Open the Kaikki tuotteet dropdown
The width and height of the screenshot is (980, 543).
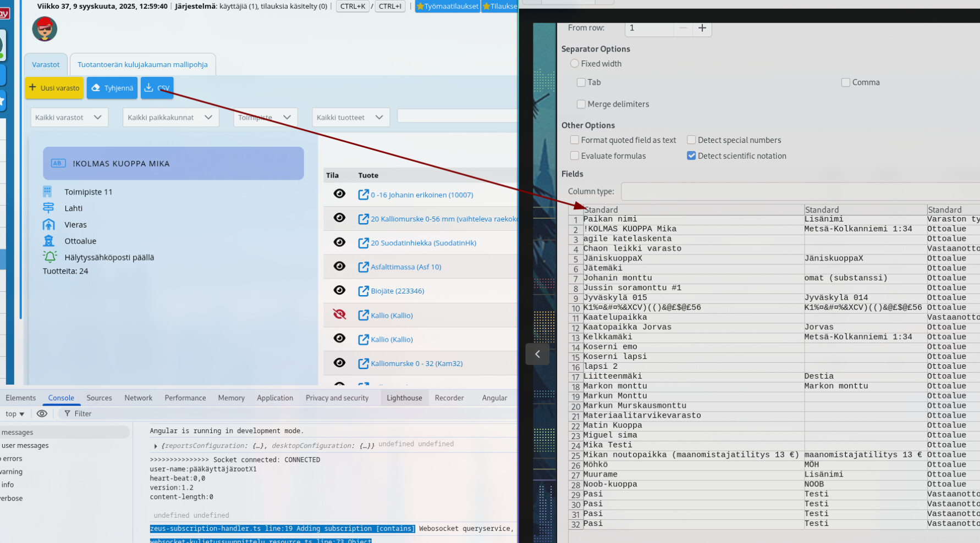point(350,117)
